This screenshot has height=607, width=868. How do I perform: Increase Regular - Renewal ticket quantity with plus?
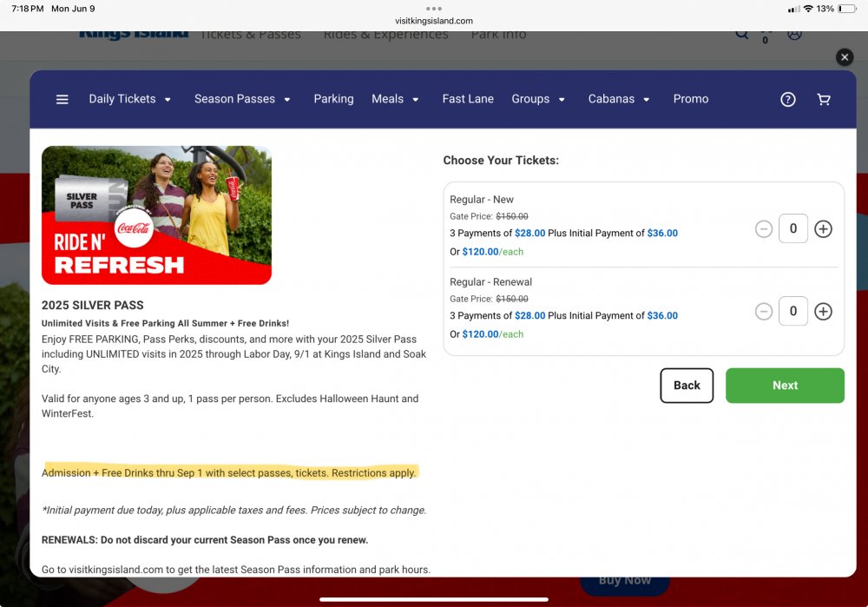tap(823, 311)
